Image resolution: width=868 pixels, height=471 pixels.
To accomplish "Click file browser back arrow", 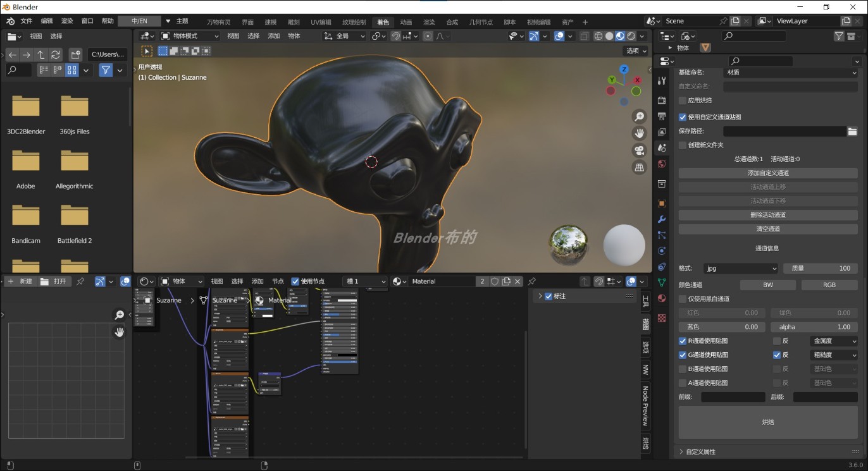I will tap(13, 55).
